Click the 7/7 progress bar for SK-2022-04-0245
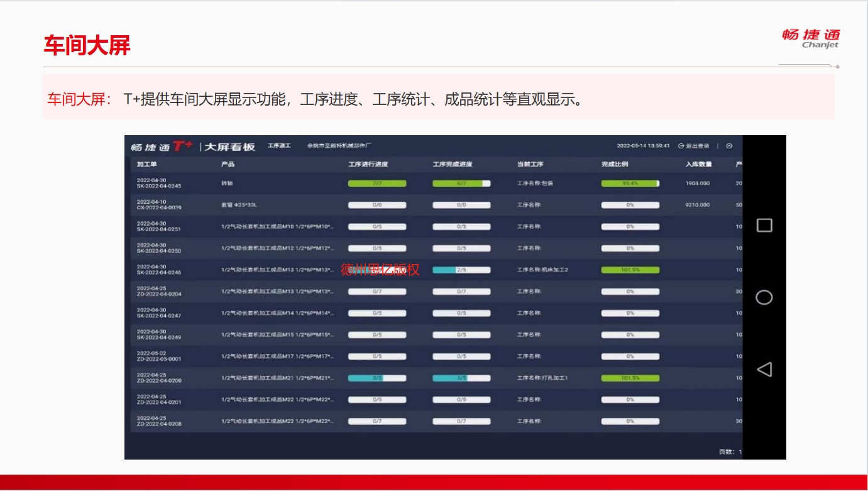This screenshot has width=868, height=491. (x=377, y=184)
